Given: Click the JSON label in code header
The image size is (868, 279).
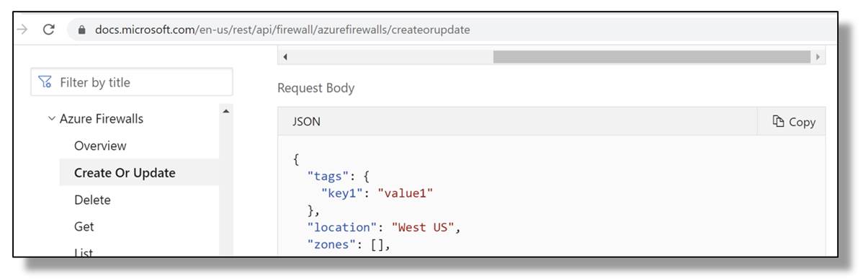Looking at the screenshot, I should (306, 122).
